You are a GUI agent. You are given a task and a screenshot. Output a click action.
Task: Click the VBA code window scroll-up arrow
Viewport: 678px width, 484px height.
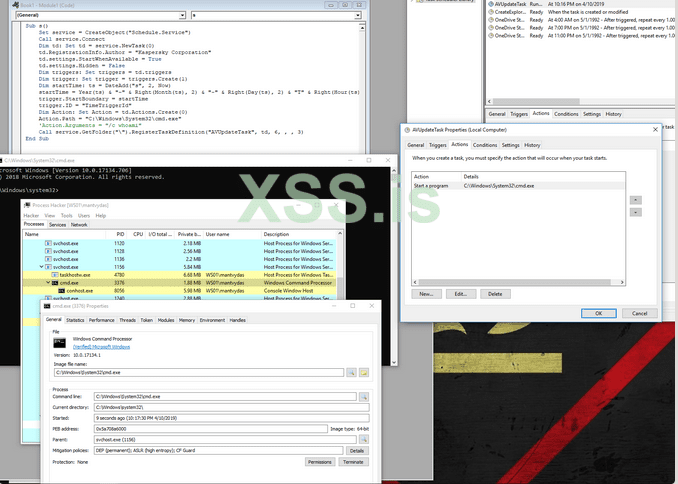point(361,27)
